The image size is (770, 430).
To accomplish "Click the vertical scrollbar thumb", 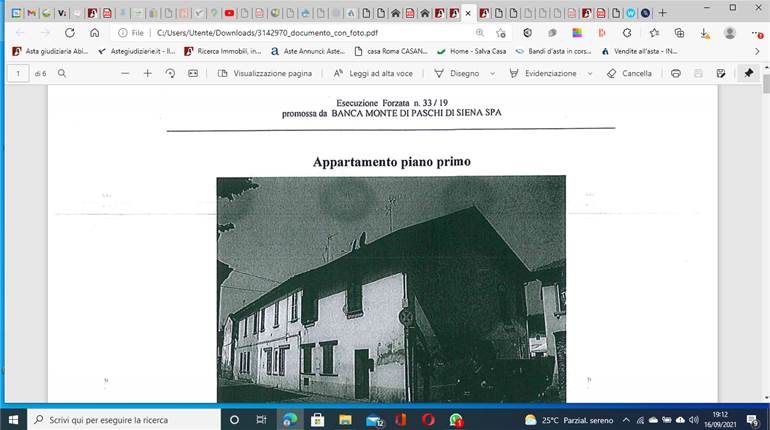I will tap(766, 82).
